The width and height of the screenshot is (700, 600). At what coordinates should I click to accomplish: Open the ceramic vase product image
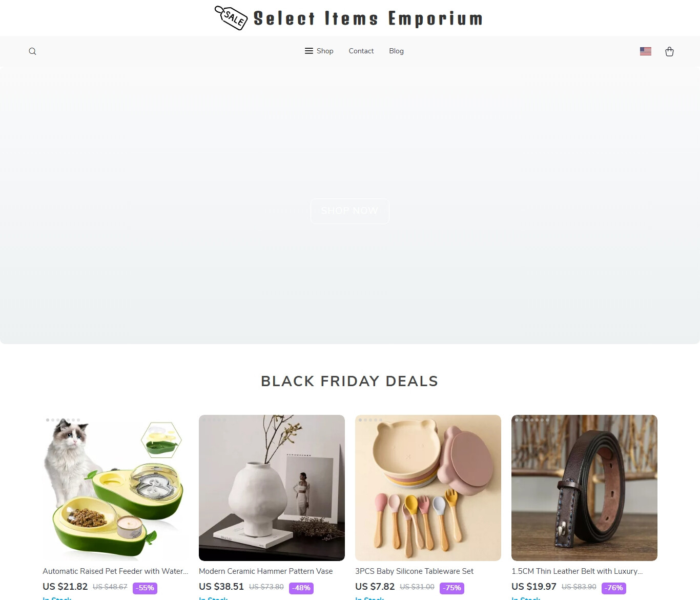tap(272, 488)
